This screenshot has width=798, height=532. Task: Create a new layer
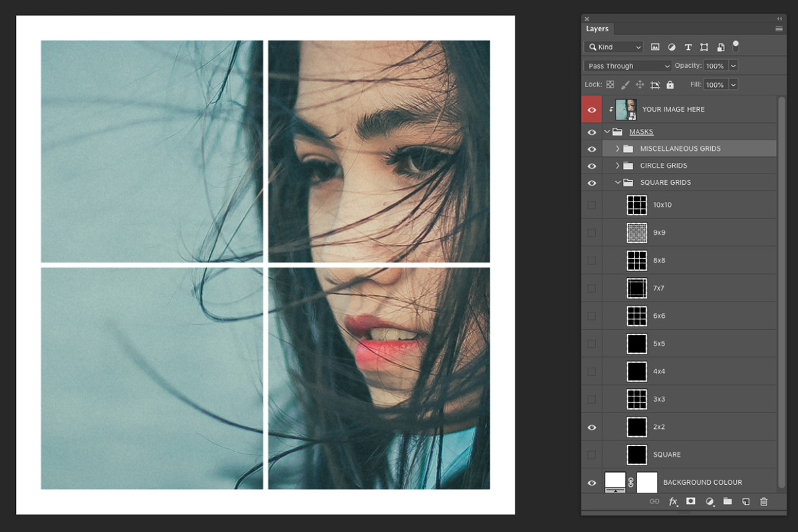coord(745,502)
